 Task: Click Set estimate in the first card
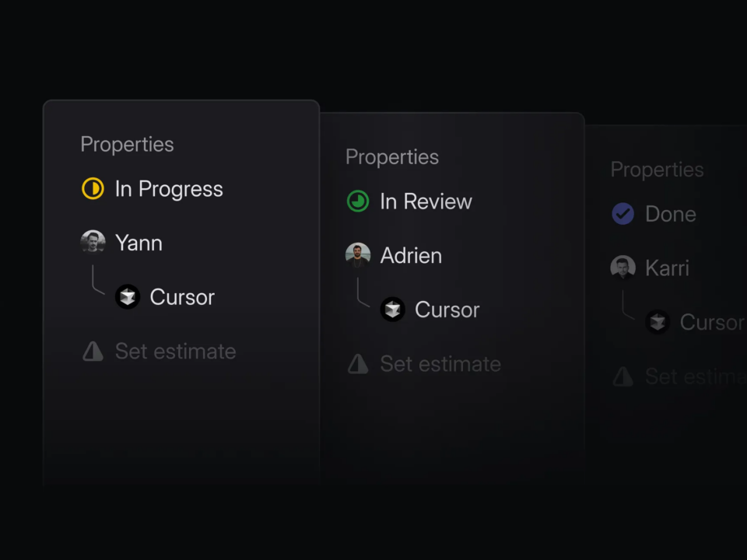click(x=175, y=352)
